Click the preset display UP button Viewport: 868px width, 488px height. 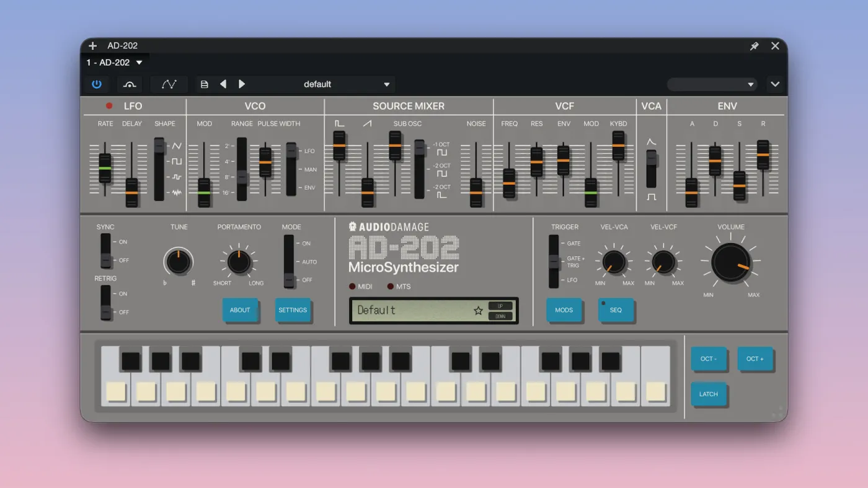(x=500, y=306)
